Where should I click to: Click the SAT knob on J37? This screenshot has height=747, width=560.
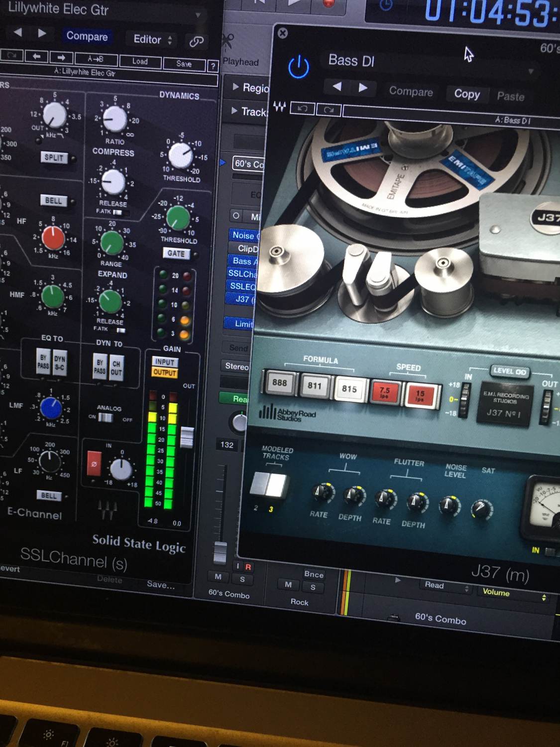481,508
